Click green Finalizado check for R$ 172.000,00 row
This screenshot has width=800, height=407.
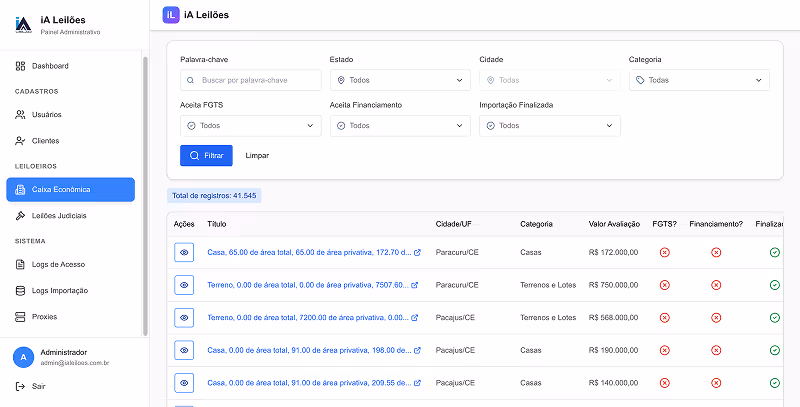click(774, 252)
